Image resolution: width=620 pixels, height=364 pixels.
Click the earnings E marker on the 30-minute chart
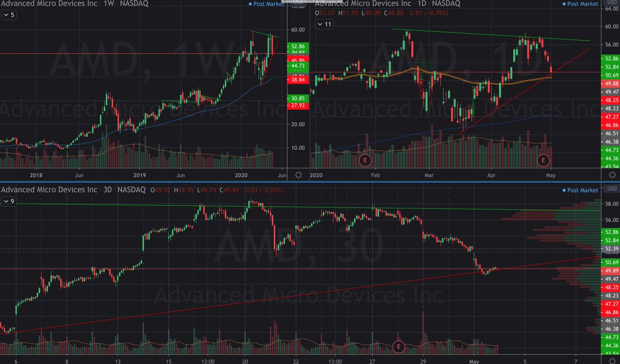pos(398,347)
